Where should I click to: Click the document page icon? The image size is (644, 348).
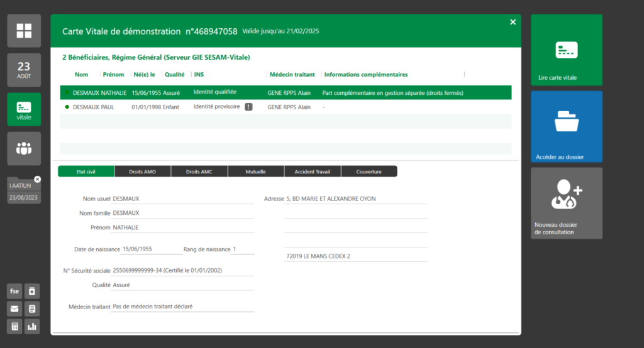[31, 308]
